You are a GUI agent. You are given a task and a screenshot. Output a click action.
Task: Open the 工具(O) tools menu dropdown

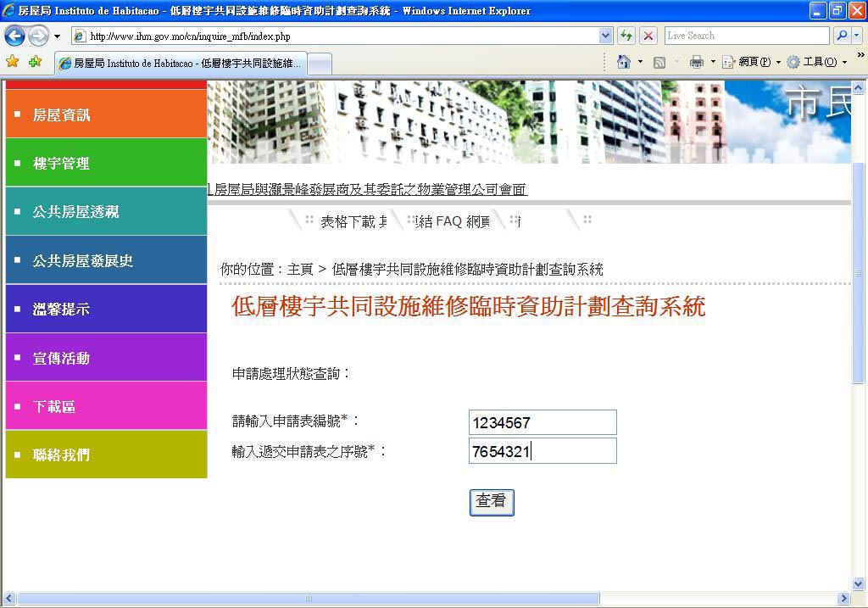[815, 62]
